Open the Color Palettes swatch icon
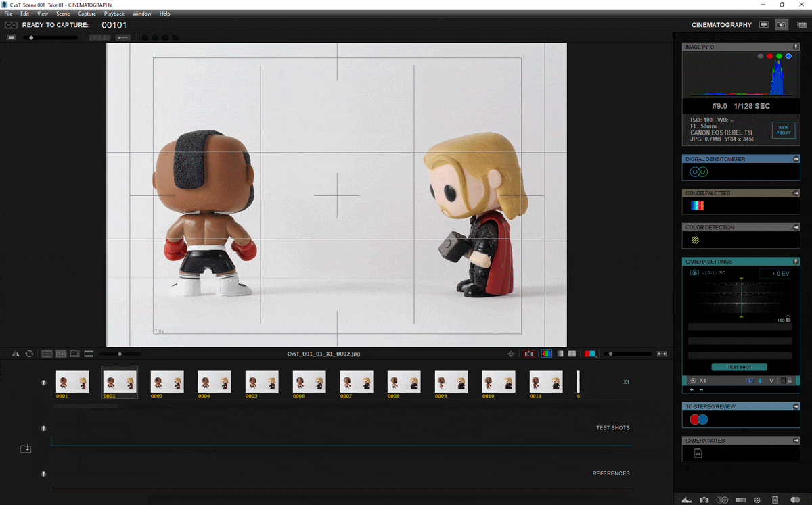The width and height of the screenshot is (812, 505). [x=697, y=206]
